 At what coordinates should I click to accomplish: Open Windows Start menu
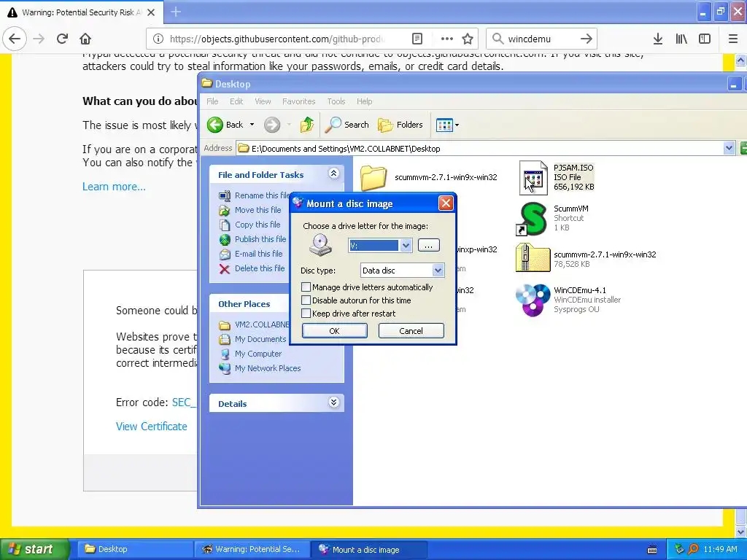point(34,549)
